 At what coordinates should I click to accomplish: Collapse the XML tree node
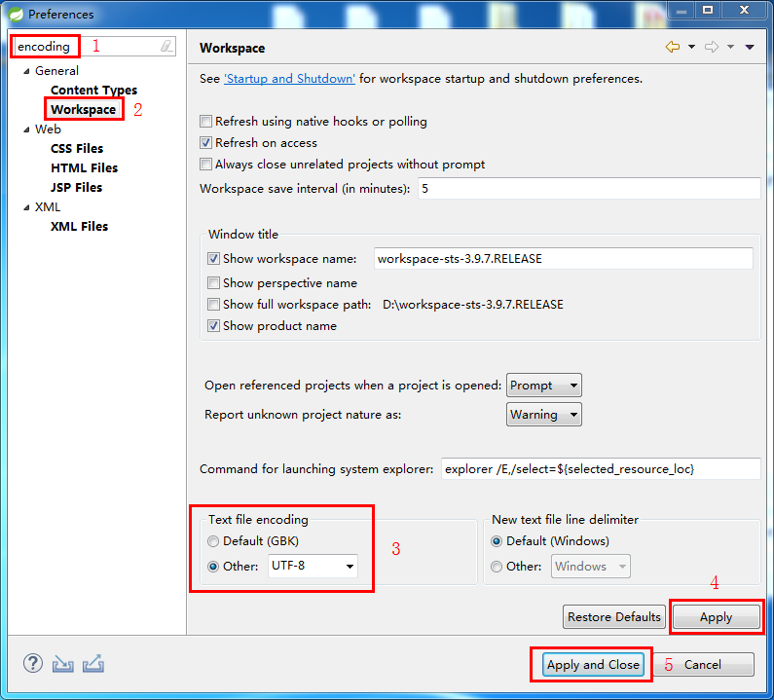click(26, 207)
